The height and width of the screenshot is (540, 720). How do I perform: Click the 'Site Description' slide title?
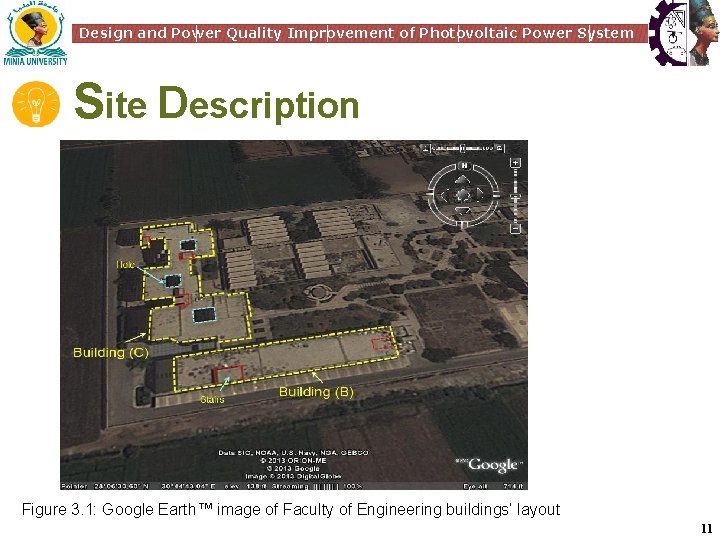(x=216, y=103)
